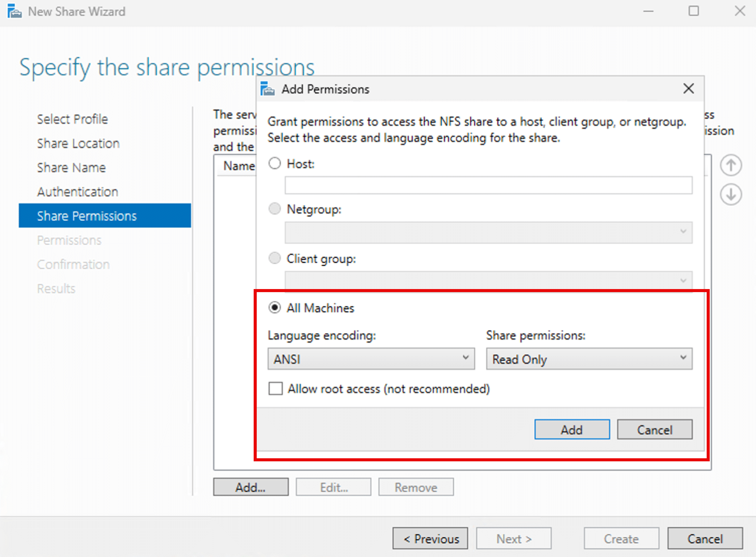Viewport: 756px width, 557px height.
Task: Enable Allow root access checkbox
Action: point(275,388)
